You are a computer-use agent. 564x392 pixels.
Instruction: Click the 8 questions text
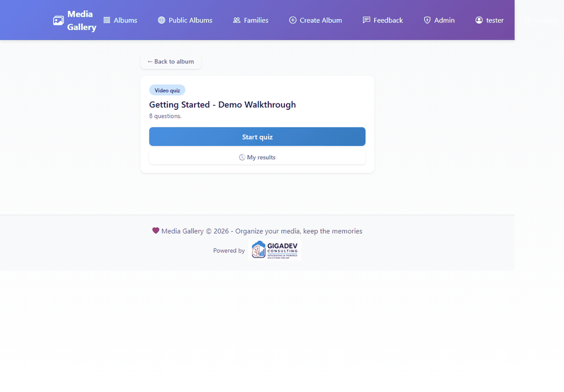[166, 116]
